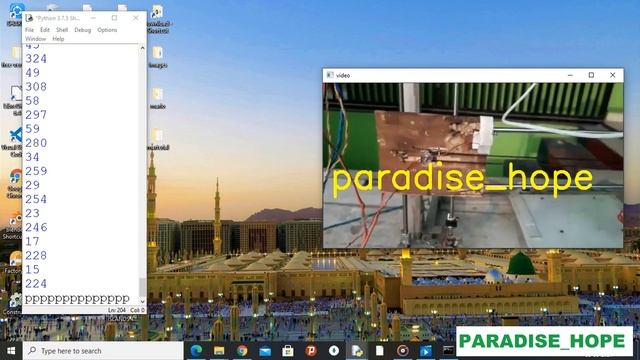This screenshot has height=360, width=640.
Task: Open the blank document taskbar icon
Action: (380, 351)
